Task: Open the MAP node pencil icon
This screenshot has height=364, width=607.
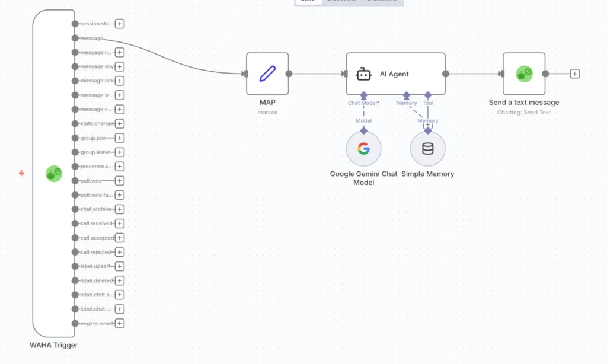Action: click(x=267, y=74)
